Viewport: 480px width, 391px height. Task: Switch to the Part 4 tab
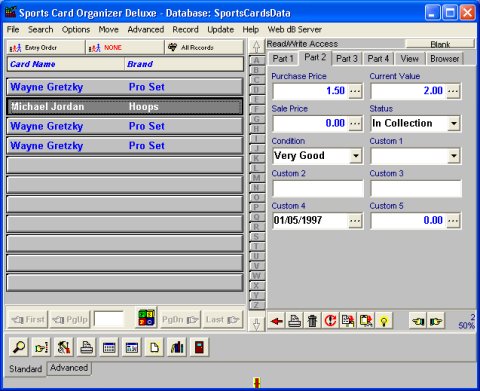[378, 59]
